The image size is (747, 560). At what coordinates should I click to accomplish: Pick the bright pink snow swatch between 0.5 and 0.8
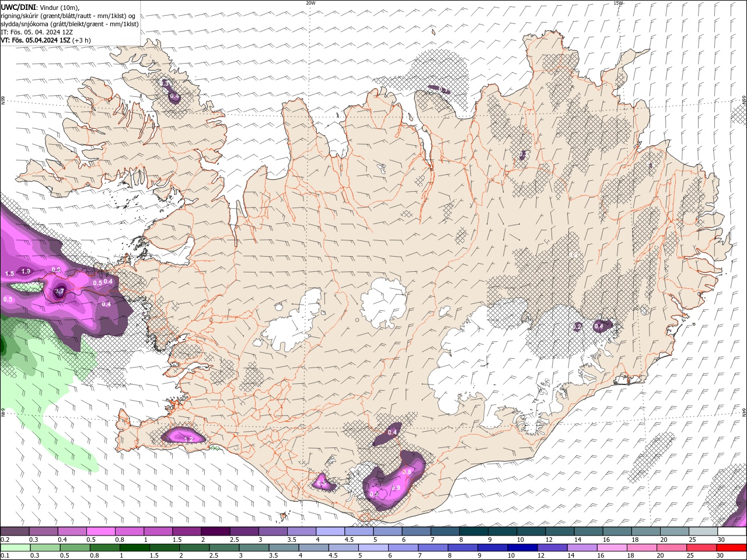[100, 531]
